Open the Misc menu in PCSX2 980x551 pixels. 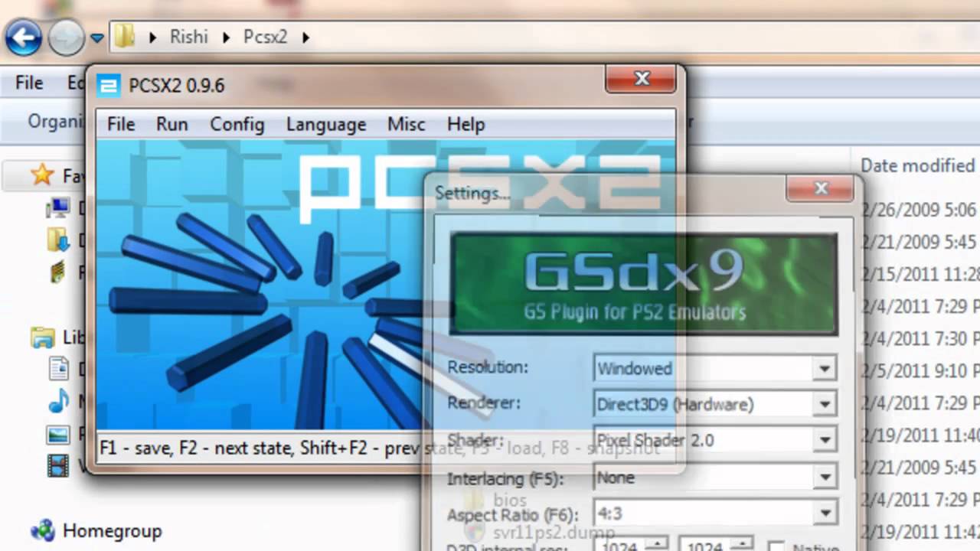click(406, 124)
